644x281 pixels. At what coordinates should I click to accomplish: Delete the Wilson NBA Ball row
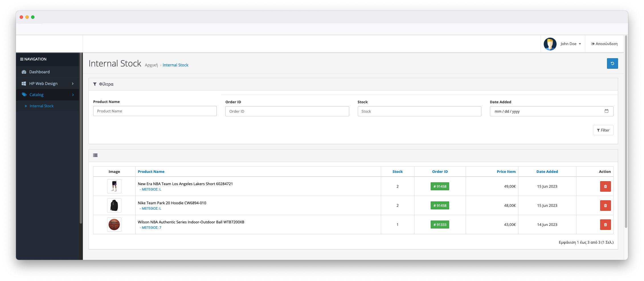click(605, 225)
